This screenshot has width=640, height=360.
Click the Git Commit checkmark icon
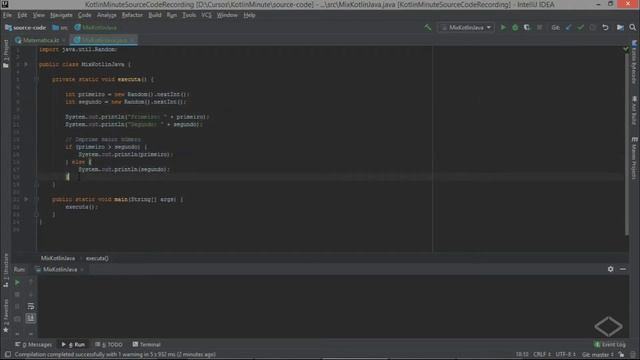580,27
